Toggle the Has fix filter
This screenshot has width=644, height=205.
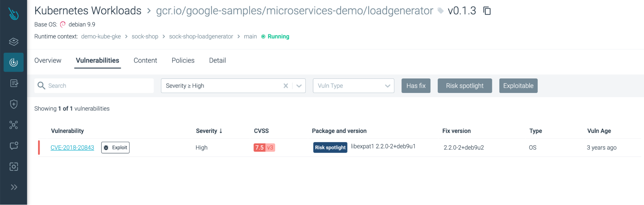pyautogui.click(x=416, y=86)
